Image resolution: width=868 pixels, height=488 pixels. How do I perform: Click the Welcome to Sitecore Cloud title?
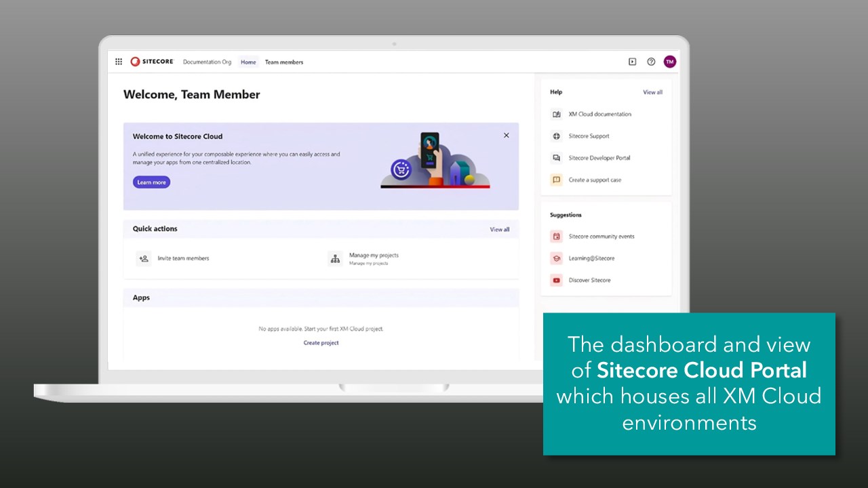tap(178, 136)
